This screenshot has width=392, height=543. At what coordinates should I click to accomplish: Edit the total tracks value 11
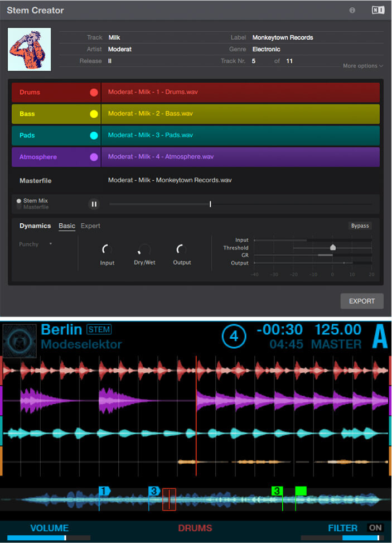tap(289, 61)
